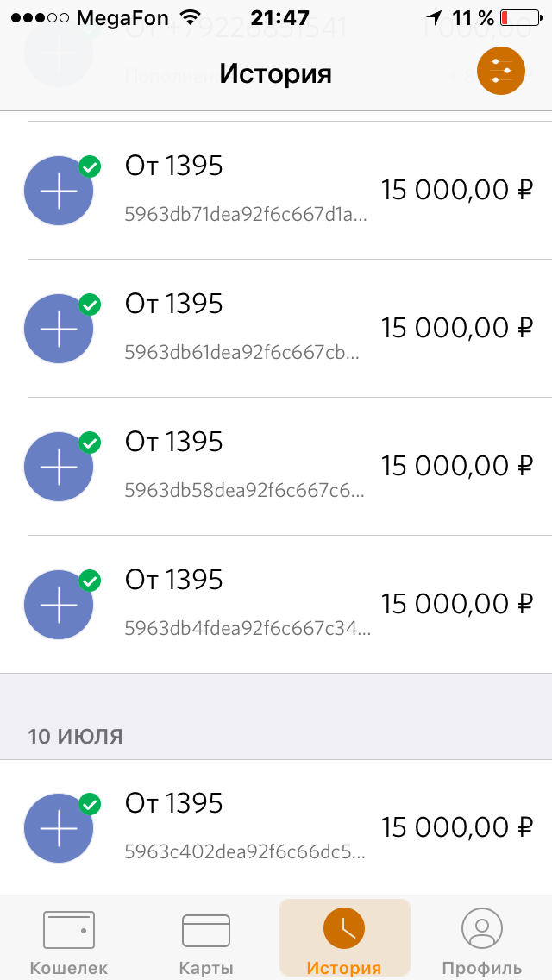Tap the plus icon beside transaction 5963db61dea92f6c667cb
The height and width of the screenshot is (980, 552).
click(59, 329)
